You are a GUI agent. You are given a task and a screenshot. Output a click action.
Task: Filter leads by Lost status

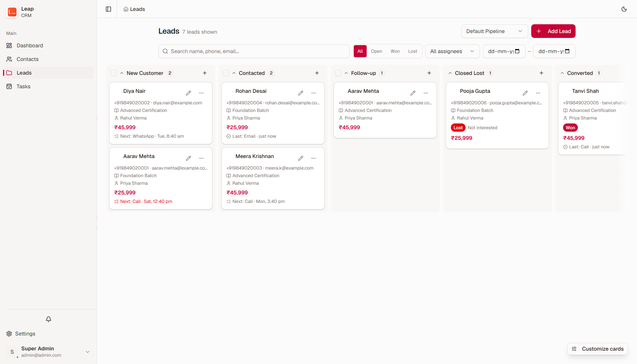click(413, 51)
